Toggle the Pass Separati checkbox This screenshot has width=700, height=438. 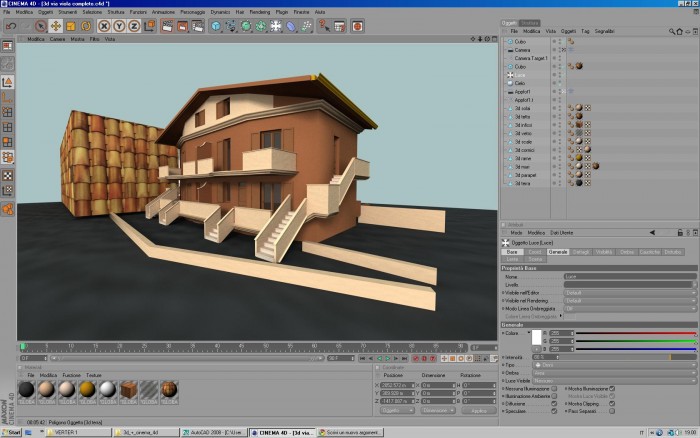tap(612, 411)
